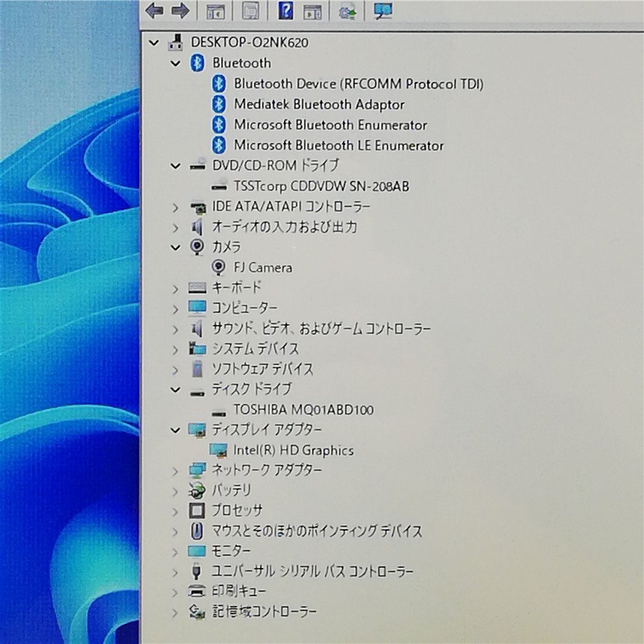This screenshot has width=644, height=644.
Task: Expand the 印刷キュー category
Action: click(x=175, y=592)
